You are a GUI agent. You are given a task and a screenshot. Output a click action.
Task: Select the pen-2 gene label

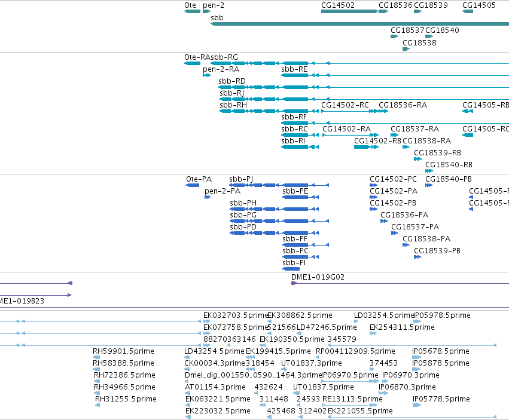tap(214, 5)
